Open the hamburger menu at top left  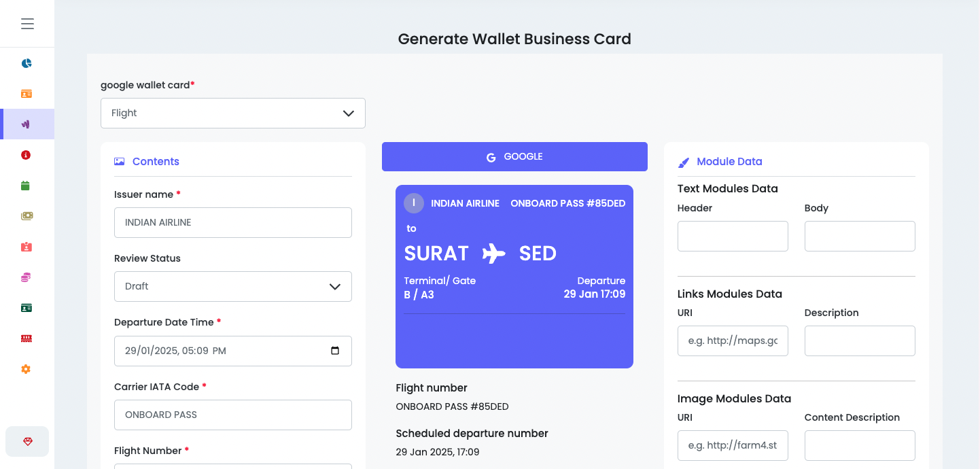(27, 23)
